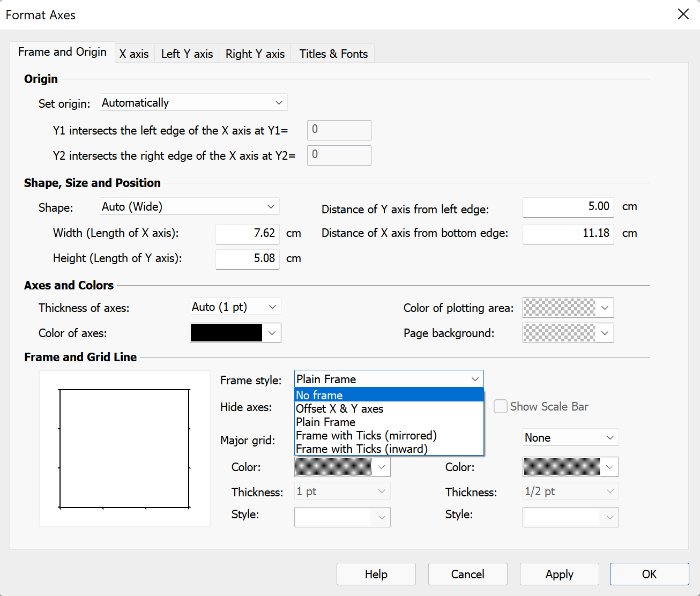This screenshot has width=700, height=596.
Task: Change the Page background color swatch
Action: pos(568,333)
